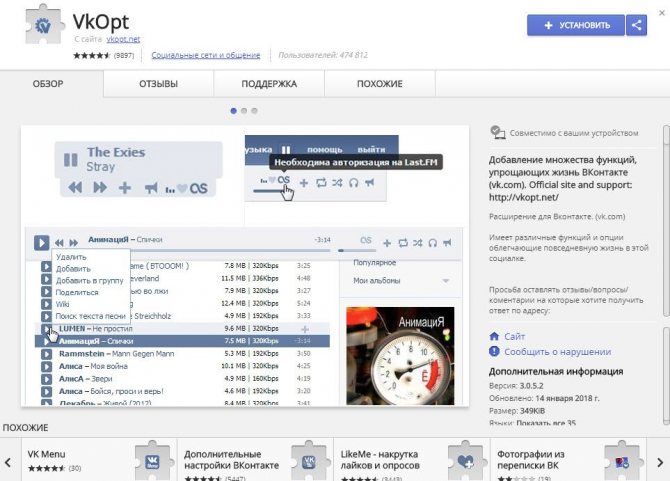Viewport: 670px width, 481px height.
Task: Click the star rating near (9897)
Action: [x=92, y=55]
